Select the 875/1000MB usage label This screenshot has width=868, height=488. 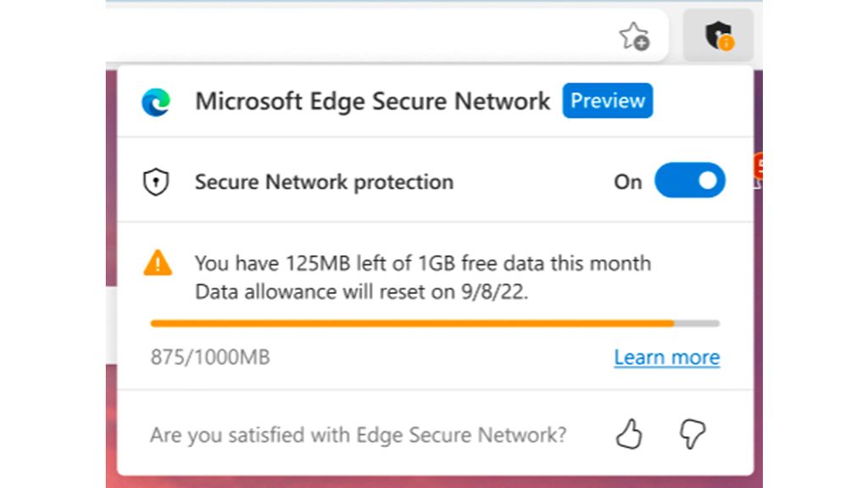pyautogui.click(x=209, y=357)
